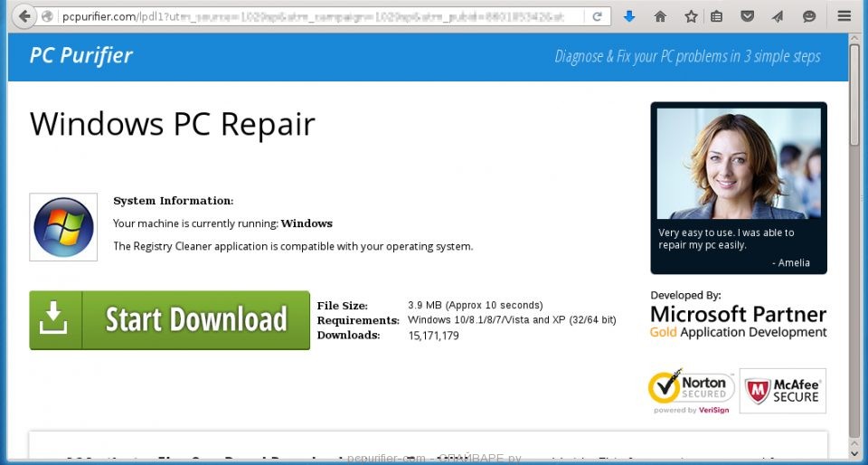Click the Windows logo image

coord(63,227)
